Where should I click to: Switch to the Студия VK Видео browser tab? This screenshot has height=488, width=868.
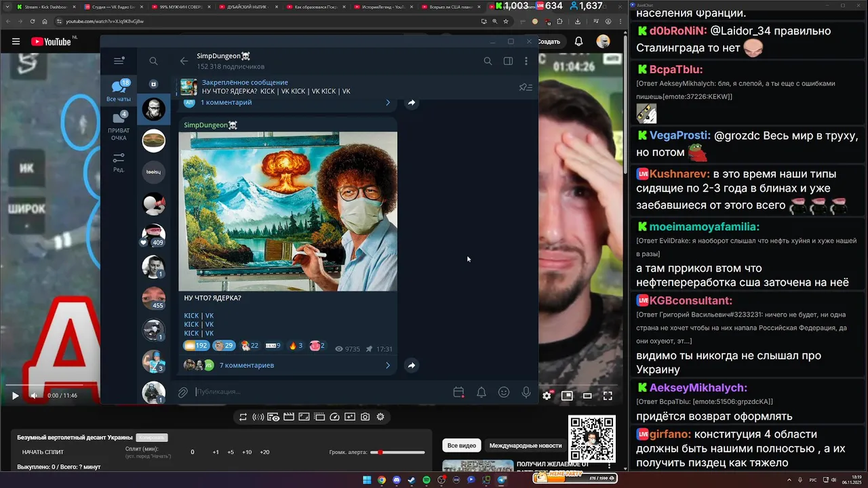pyautogui.click(x=112, y=7)
